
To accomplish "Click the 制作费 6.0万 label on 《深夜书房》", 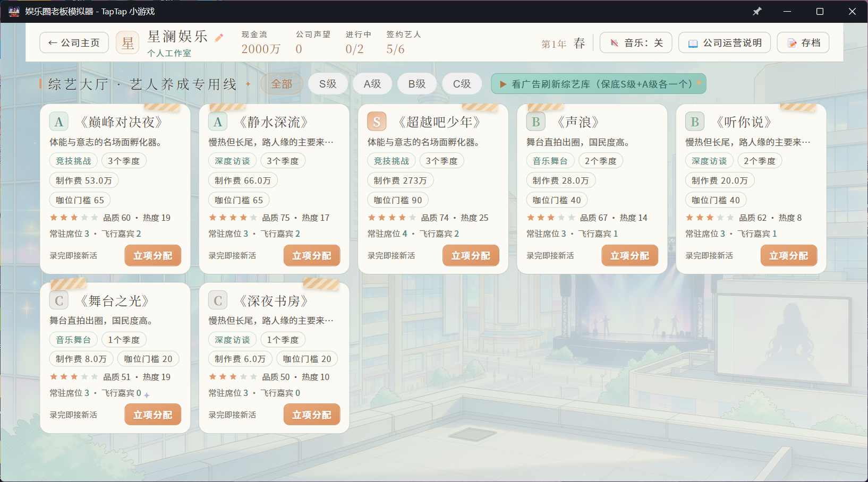I will [x=240, y=359].
